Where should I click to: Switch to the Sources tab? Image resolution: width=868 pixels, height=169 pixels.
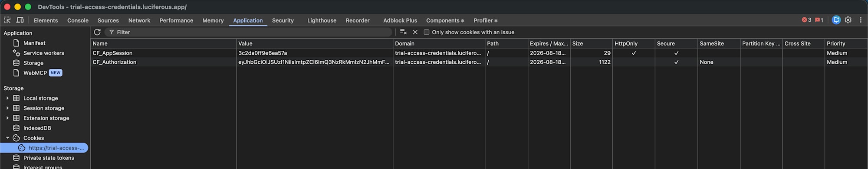[x=108, y=20]
